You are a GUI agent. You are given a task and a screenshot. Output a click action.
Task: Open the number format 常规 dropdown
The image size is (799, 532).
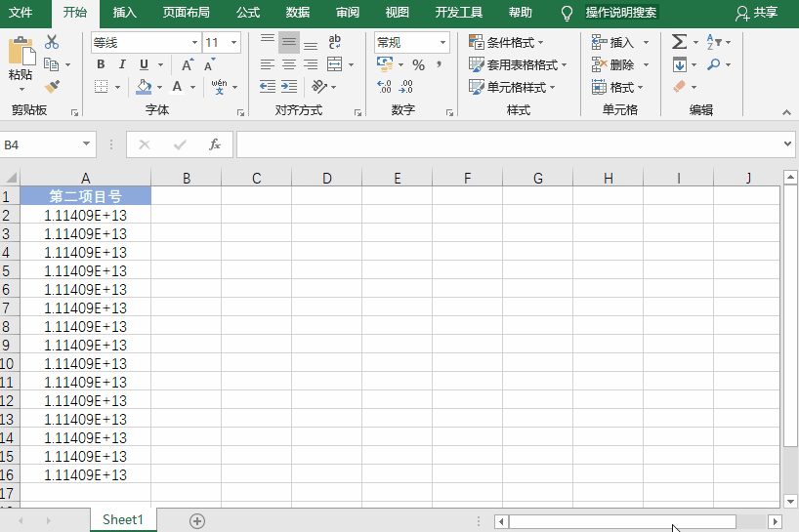(442, 42)
